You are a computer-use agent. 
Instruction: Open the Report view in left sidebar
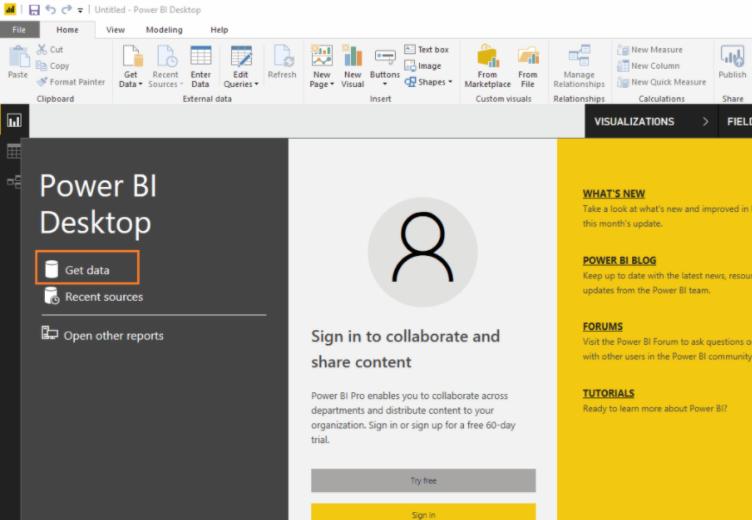click(x=14, y=120)
